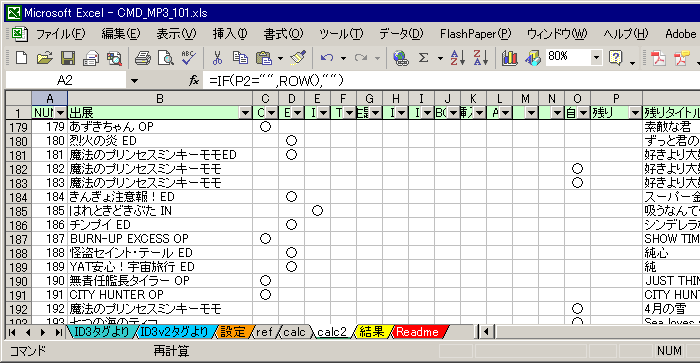Viewport: 700px width, 363px height.
Task: Open the AutoSum functions dropdown arrow
Action: 440,58
